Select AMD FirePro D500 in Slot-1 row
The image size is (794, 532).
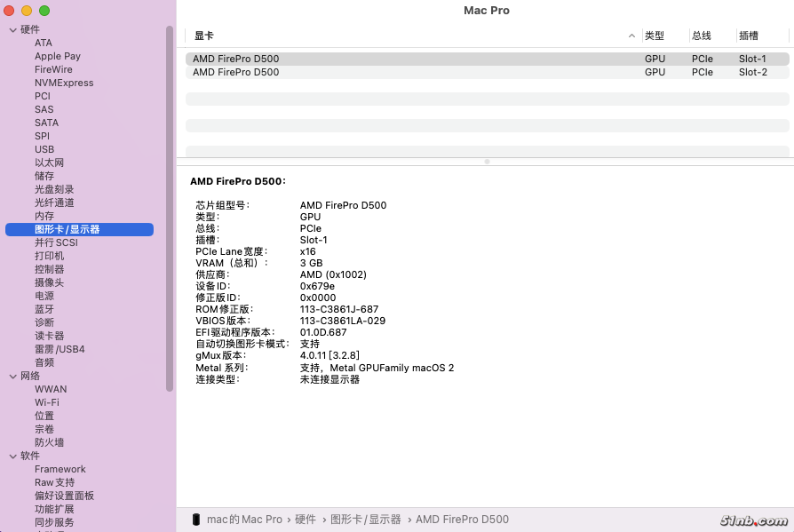(x=236, y=60)
